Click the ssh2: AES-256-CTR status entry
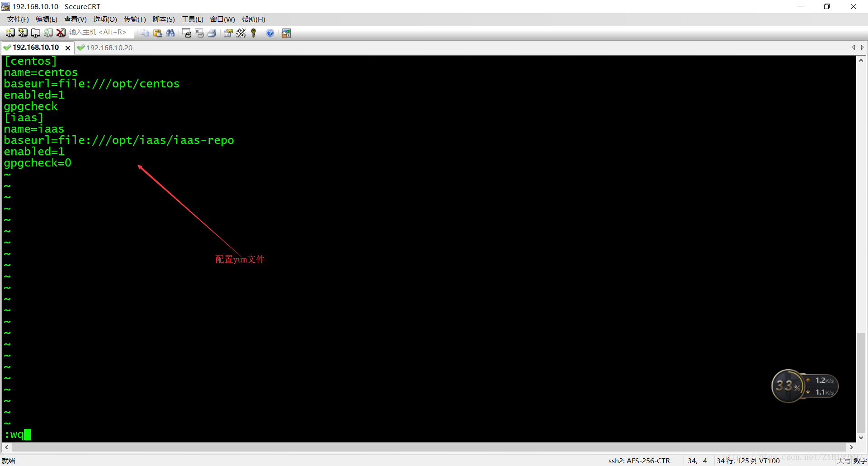This screenshot has width=868, height=466. [x=639, y=461]
